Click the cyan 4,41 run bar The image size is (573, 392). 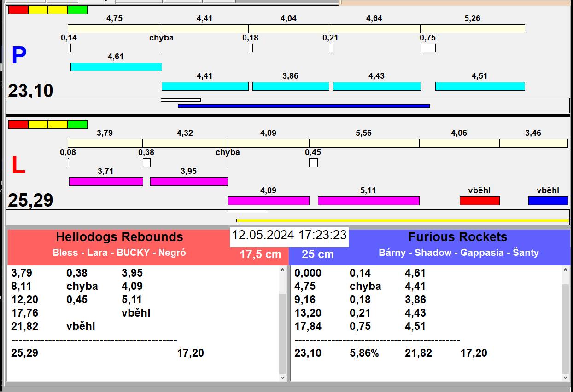[x=205, y=86]
